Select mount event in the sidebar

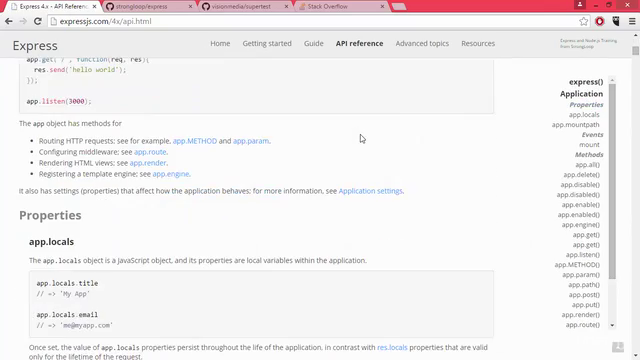589,145
